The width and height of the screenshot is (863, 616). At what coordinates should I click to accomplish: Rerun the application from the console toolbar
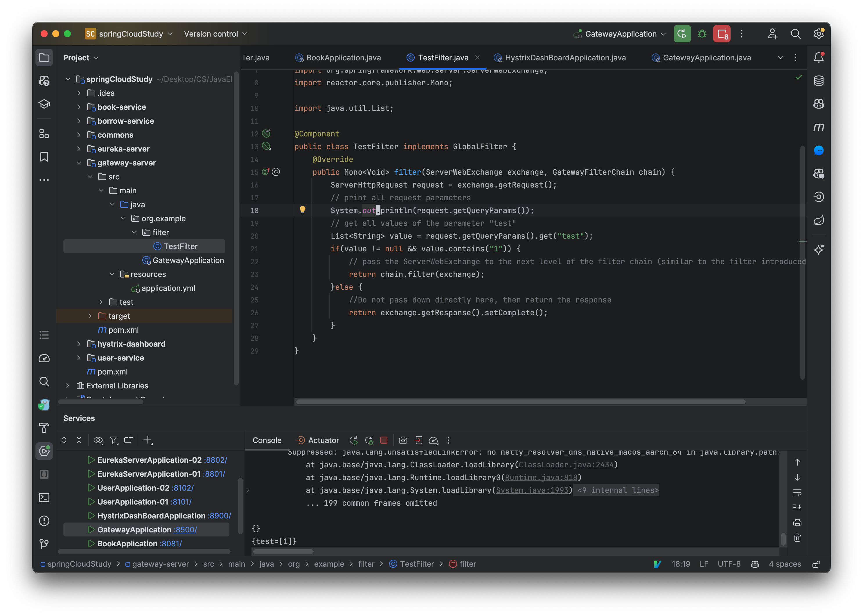pyautogui.click(x=353, y=440)
